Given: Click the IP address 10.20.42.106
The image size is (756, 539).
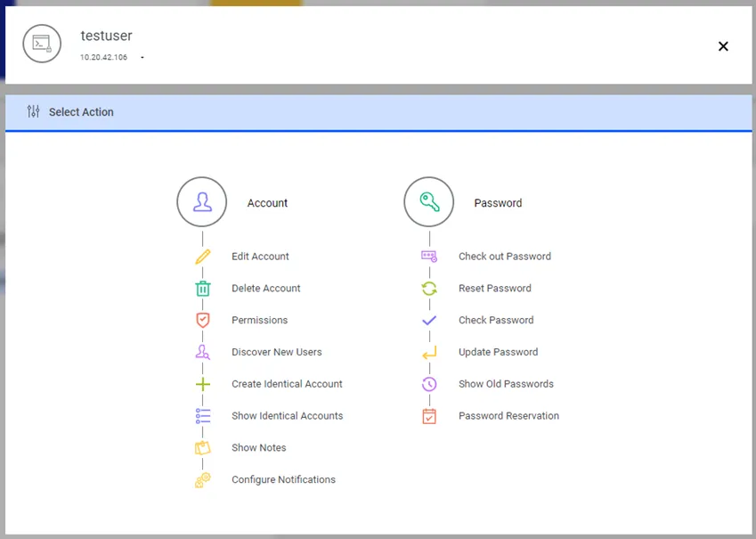Looking at the screenshot, I should coord(103,57).
